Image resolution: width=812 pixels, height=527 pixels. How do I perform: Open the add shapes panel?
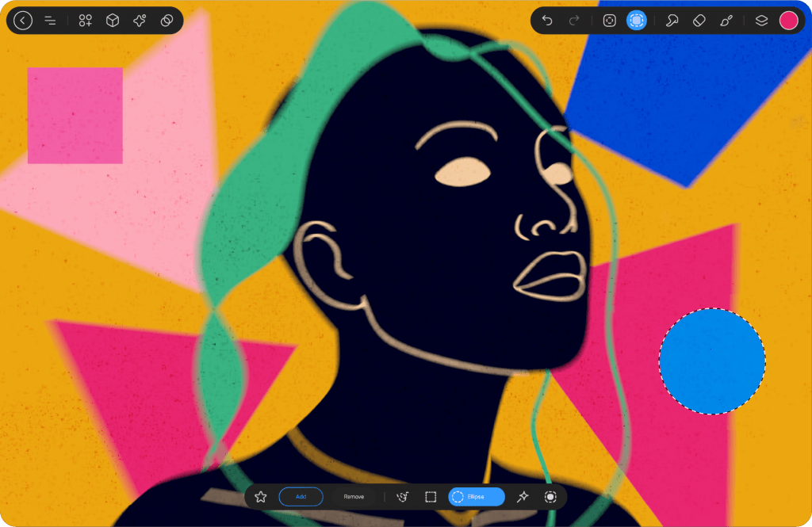[x=86, y=21]
